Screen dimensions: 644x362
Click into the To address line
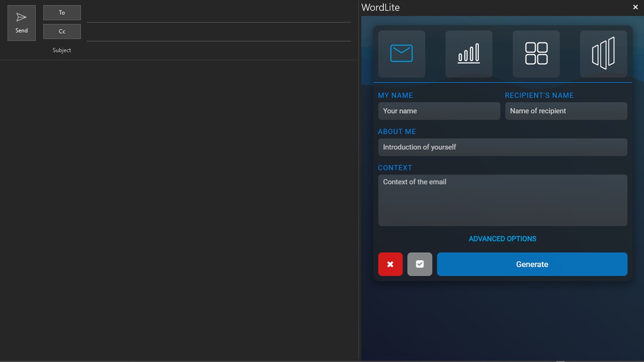click(219, 14)
